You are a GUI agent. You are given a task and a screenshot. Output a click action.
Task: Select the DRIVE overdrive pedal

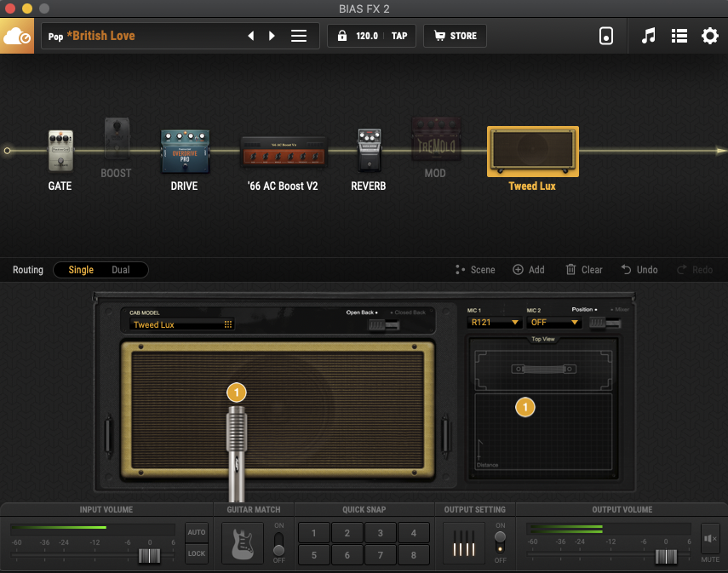[185, 151]
